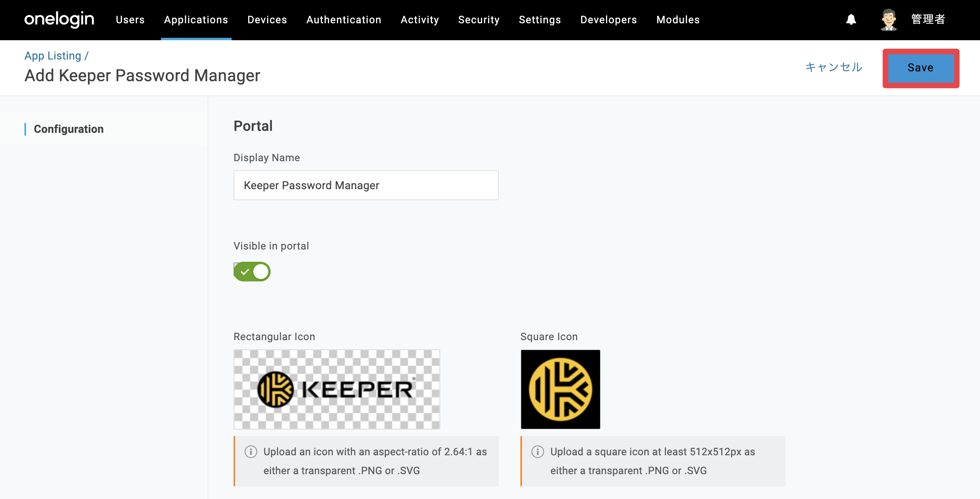
Task: Click the Save button
Action: click(921, 68)
